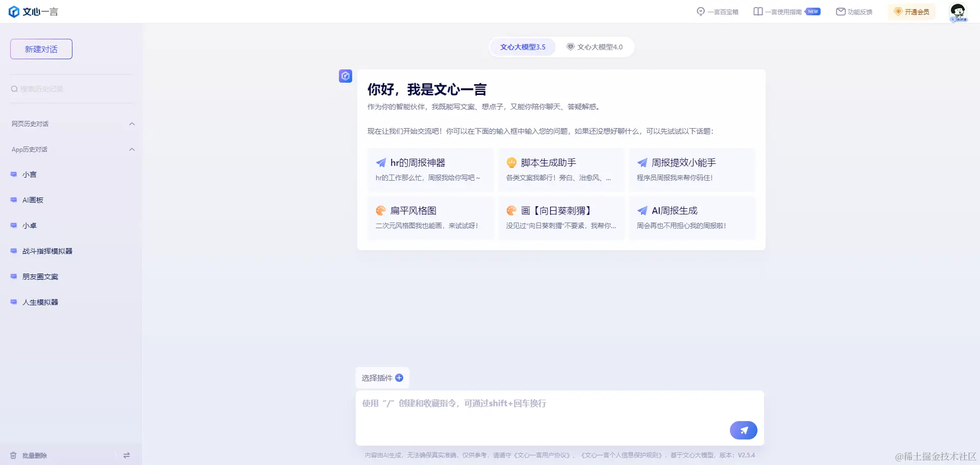Viewport: 980px width, 465px height.
Task: Click the 一言使用指南 book icon
Action: click(758, 12)
